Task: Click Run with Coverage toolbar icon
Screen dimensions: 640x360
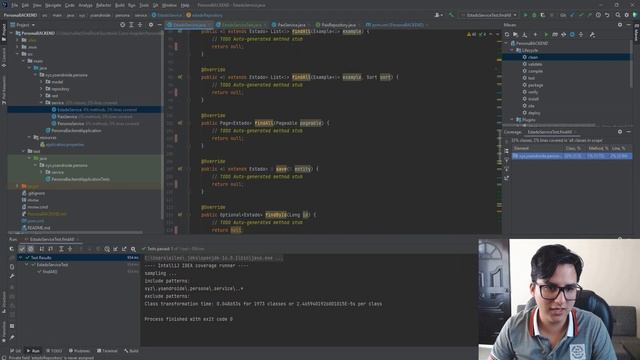Action: [543, 15]
